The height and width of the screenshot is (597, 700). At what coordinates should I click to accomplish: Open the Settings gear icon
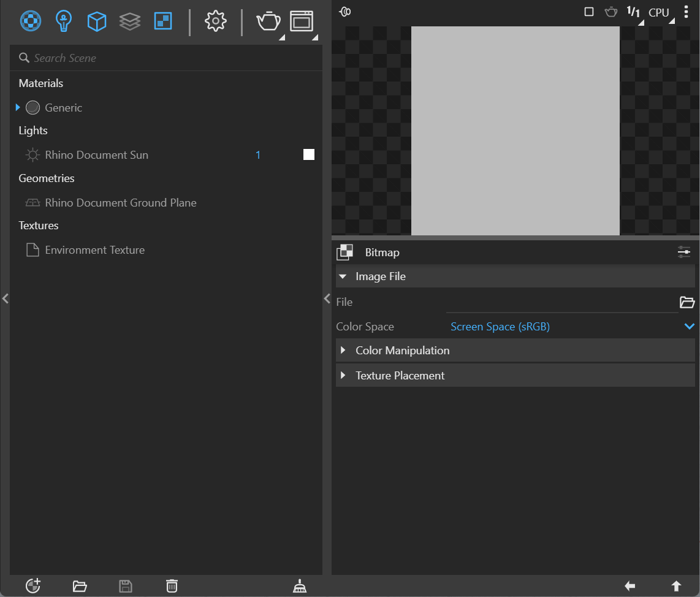click(x=216, y=21)
